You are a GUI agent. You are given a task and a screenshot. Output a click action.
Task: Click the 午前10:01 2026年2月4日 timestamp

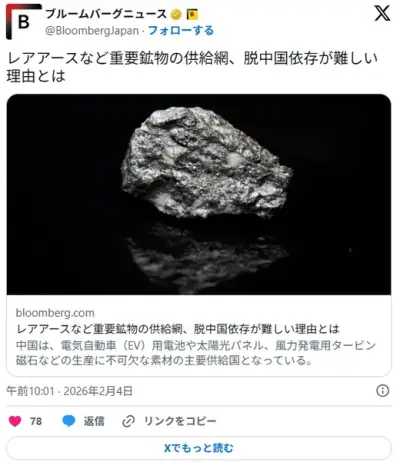69,391
